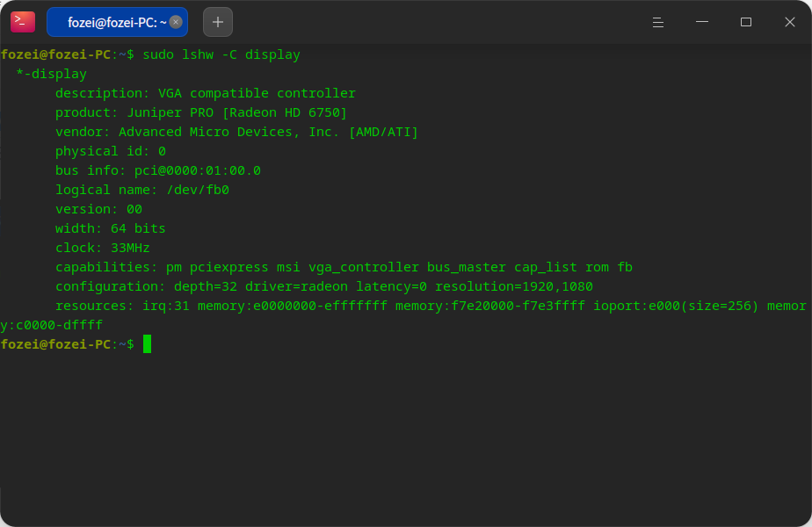
Task: Click the capabilities line of the output
Action: pyautogui.click(x=344, y=267)
